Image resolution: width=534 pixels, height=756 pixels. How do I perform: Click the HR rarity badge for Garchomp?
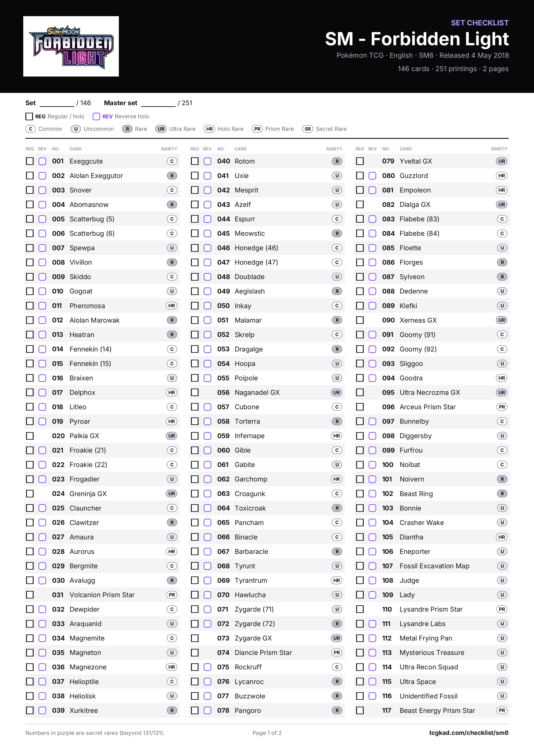337,480
